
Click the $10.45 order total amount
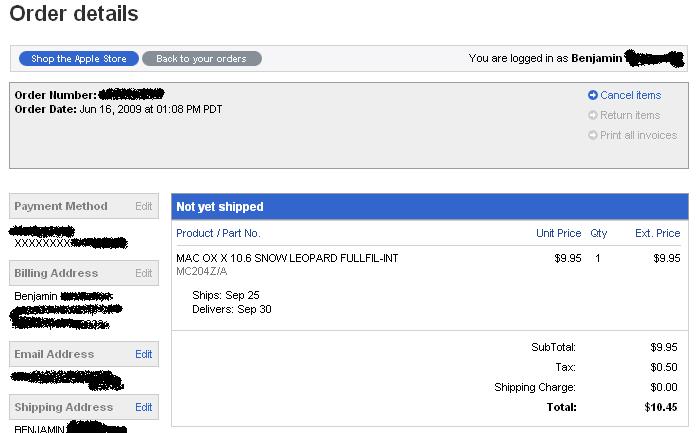(x=661, y=407)
